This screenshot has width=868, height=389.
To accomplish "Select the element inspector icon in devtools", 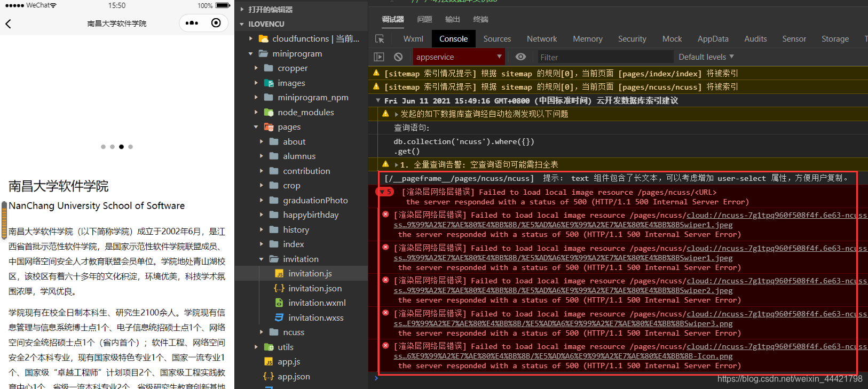I will point(380,39).
